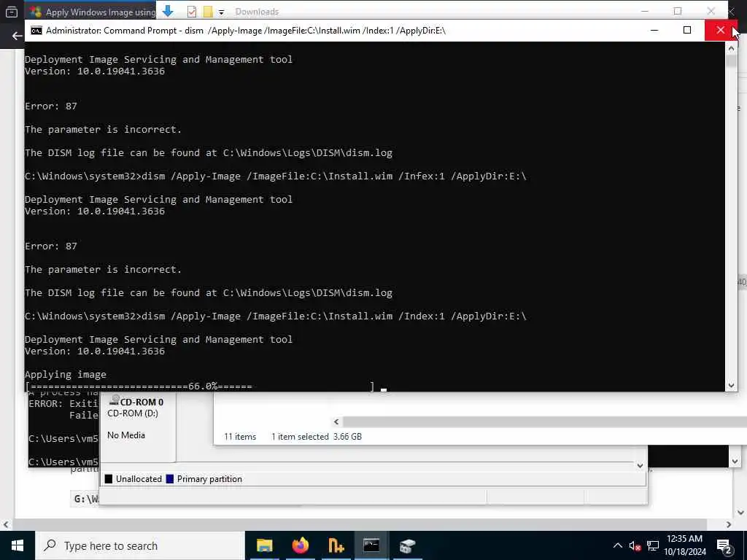Launch Firefox from the taskbar
The image size is (747, 560).
300,545
